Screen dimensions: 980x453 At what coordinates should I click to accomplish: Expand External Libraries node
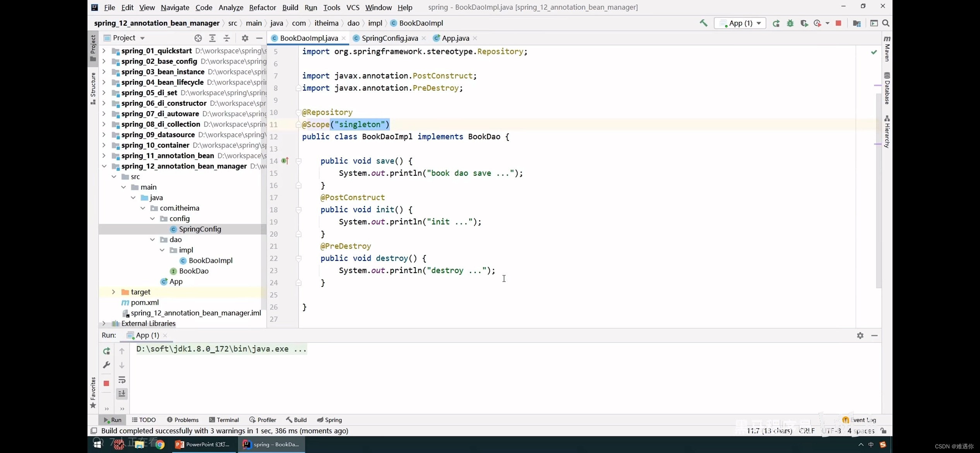[104, 323]
